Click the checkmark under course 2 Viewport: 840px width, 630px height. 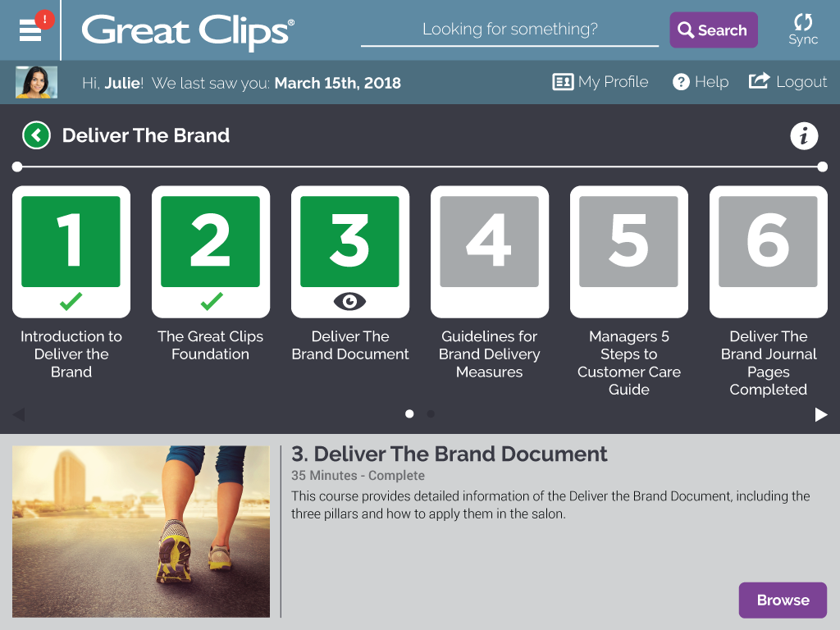tap(211, 300)
